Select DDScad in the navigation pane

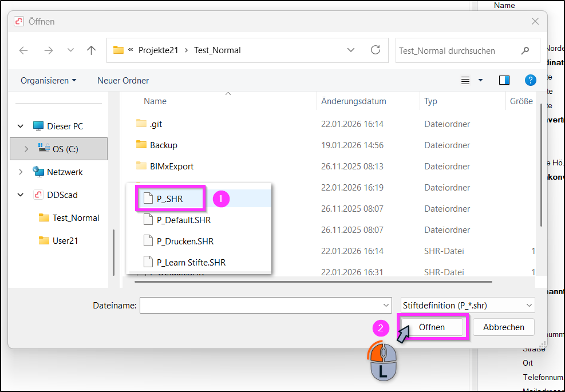tap(55, 195)
